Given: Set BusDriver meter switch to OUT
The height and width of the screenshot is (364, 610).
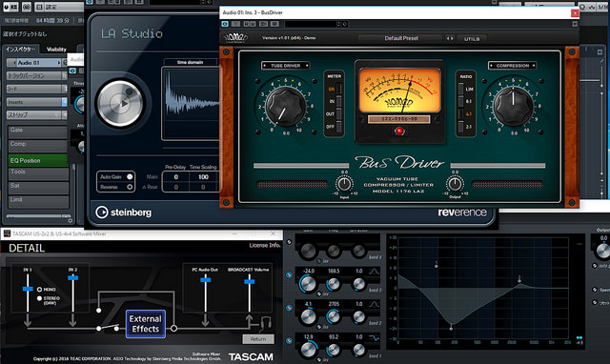Looking at the screenshot, I should point(338,114).
